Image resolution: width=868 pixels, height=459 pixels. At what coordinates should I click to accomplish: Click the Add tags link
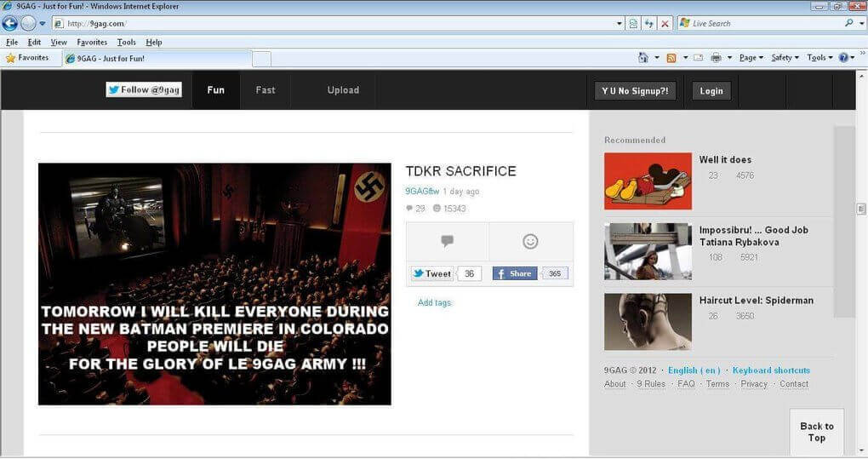tap(435, 302)
